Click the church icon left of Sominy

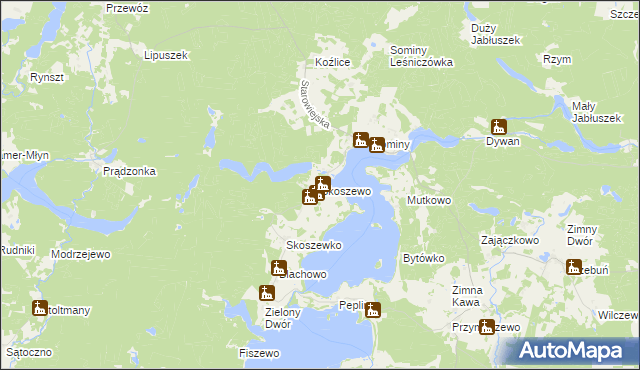click(361, 140)
